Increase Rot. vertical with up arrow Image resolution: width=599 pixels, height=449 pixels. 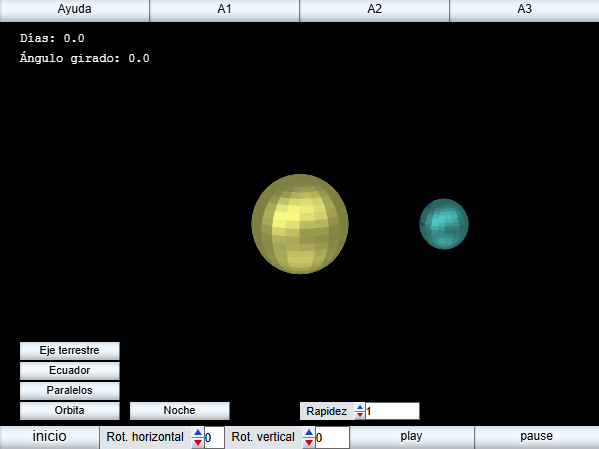pyautogui.click(x=309, y=432)
